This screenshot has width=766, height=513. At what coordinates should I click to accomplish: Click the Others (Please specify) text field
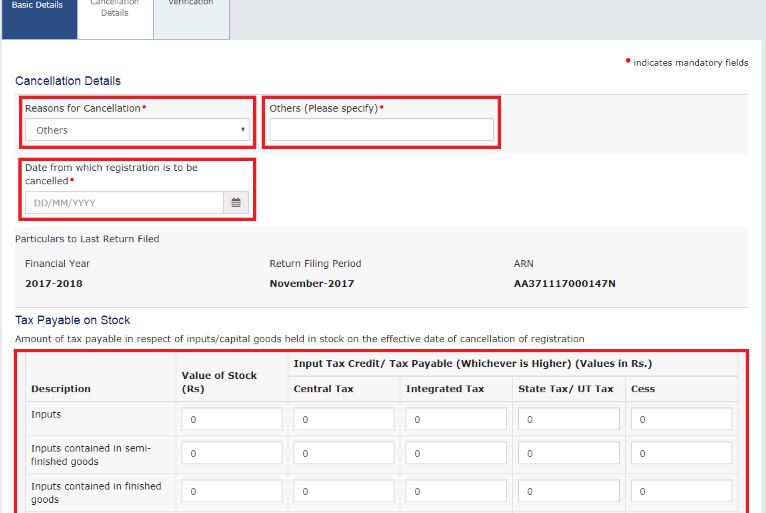coord(381,130)
